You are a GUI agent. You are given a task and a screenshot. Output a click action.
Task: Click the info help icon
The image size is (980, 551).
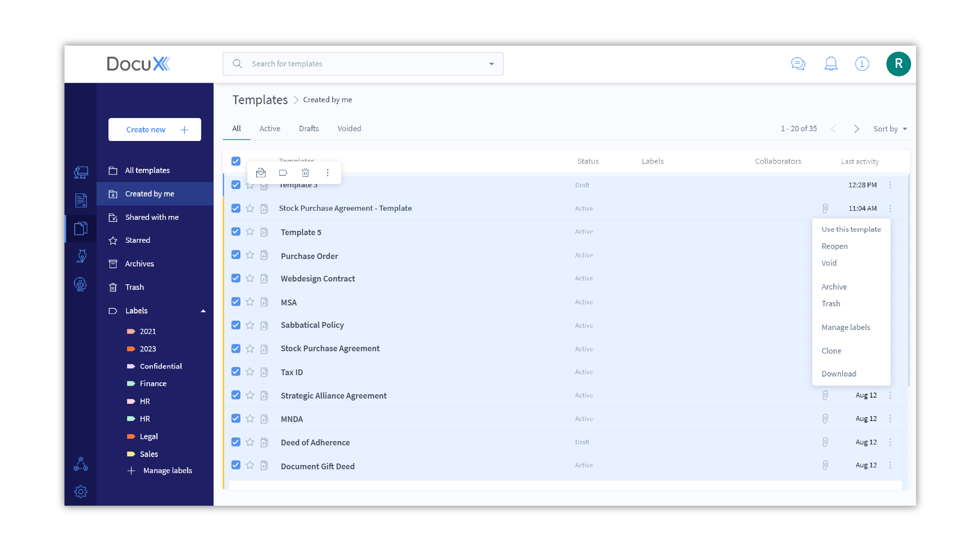coord(862,64)
